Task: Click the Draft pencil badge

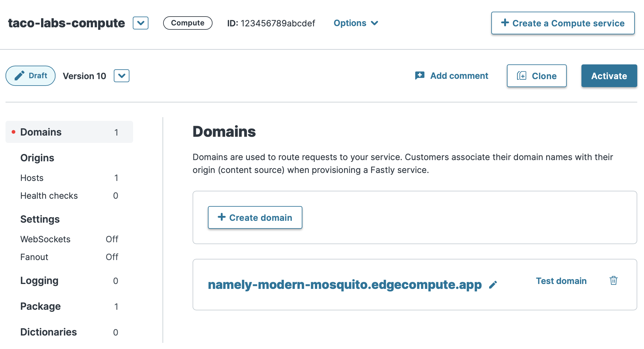Action: tap(30, 76)
